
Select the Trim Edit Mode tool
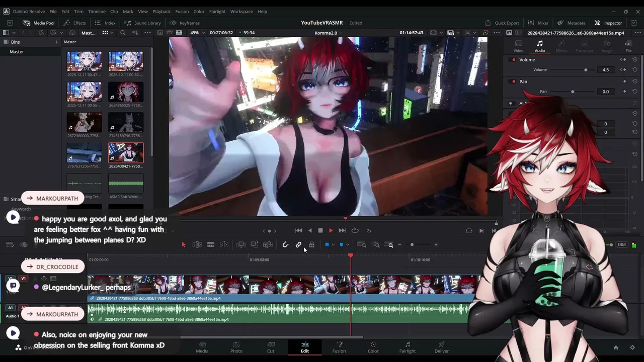[197, 245]
